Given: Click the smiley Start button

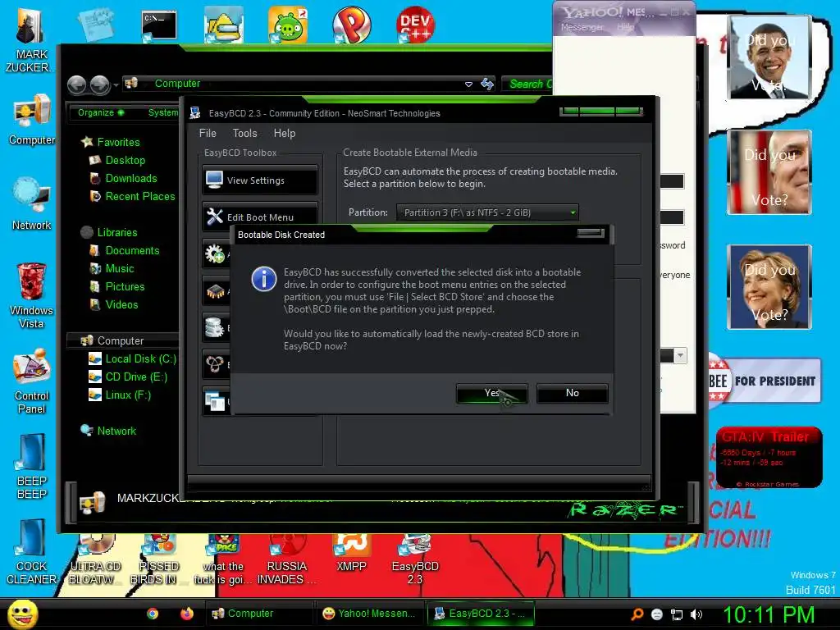Looking at the screenshot, I should (22, 614).
